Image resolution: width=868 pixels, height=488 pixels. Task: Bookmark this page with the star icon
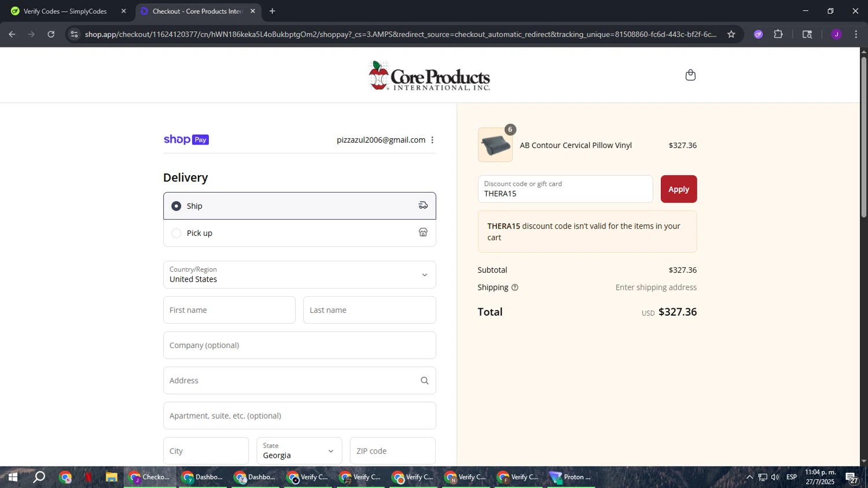tap(731, 34)
